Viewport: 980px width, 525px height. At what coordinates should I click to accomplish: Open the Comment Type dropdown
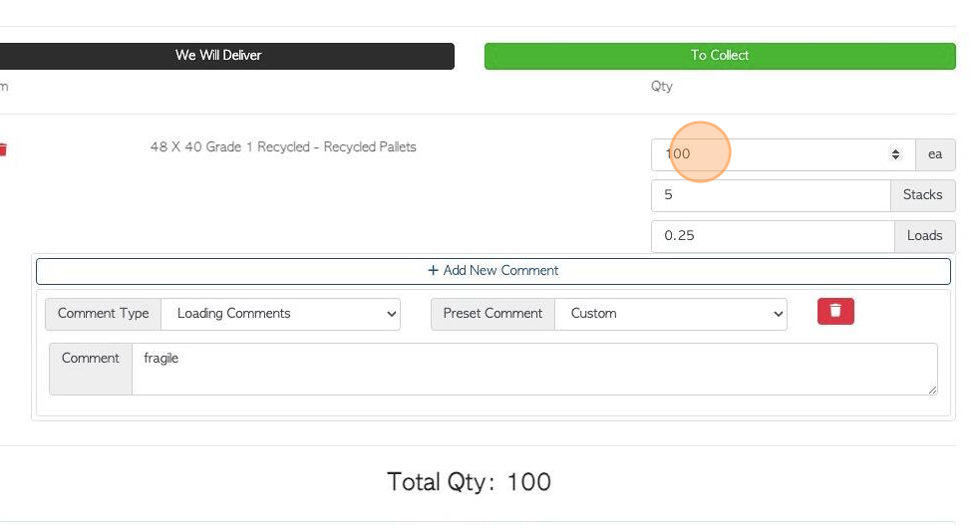pyautogui.click(x=280, y=314)
